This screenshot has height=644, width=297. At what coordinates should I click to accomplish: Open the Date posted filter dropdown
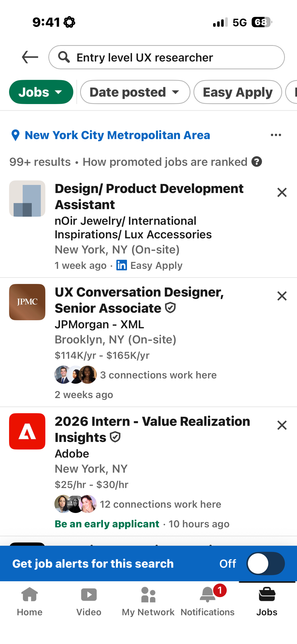[135, 92]
